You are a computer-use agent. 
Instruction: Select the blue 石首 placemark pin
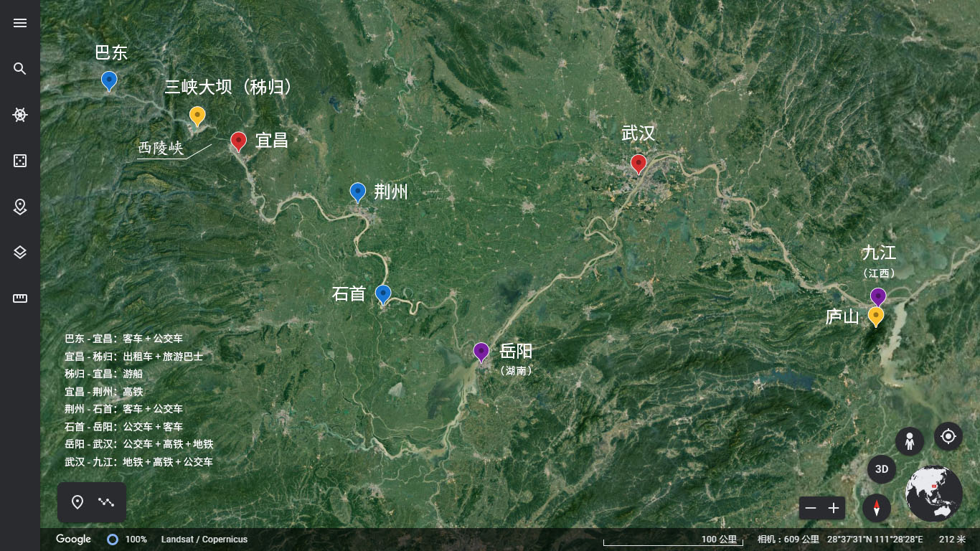pos(383,295)
